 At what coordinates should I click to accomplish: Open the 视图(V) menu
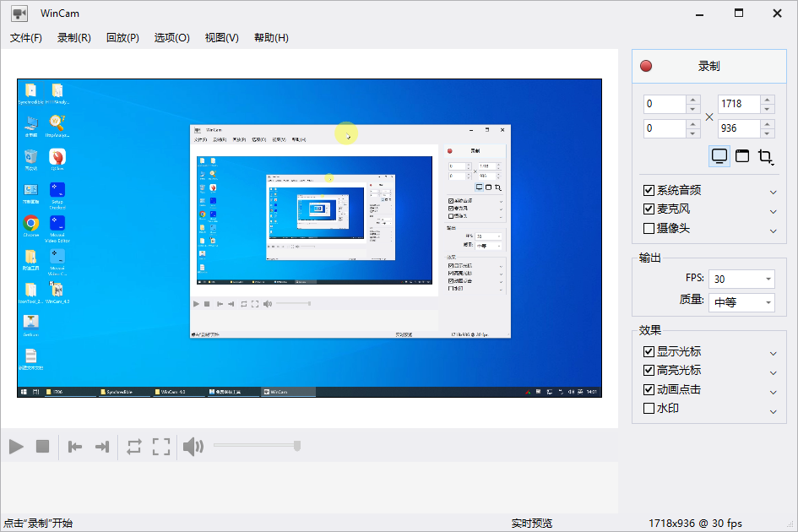coord(222,38)
